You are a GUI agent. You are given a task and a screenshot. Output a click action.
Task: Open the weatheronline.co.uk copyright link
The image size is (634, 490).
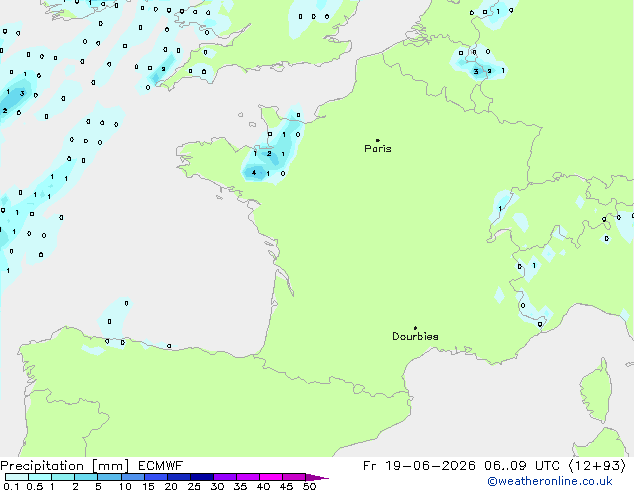(550, 481)
